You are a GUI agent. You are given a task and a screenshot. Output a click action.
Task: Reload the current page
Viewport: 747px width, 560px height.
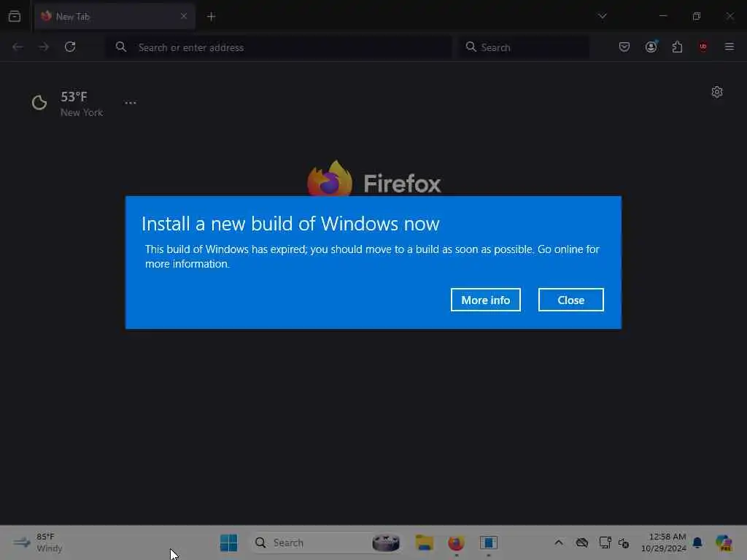point(70,47)
